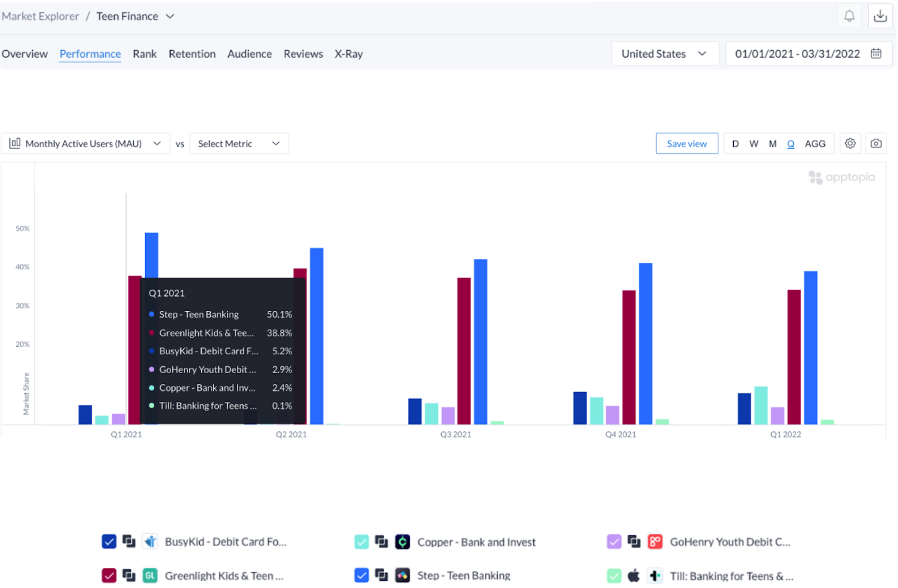Click the download/export icon top right
The width and height of the screenshot is (898, 588).
(880, 16)
